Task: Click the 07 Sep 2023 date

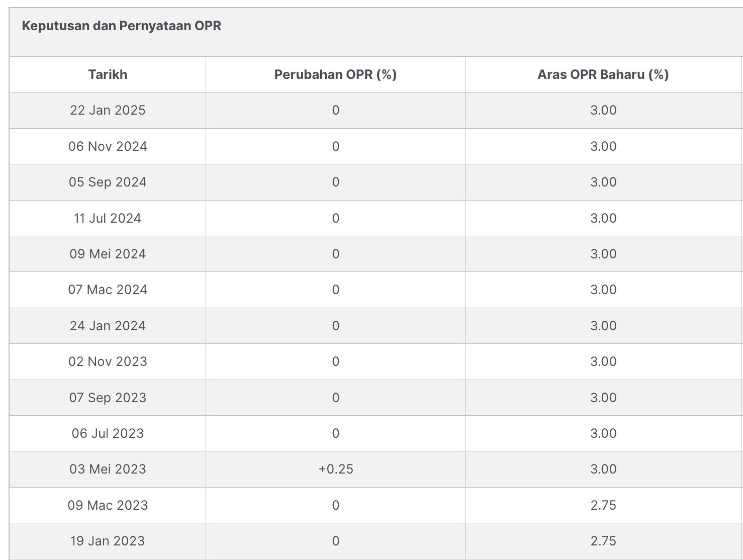Action: (108, 398)
